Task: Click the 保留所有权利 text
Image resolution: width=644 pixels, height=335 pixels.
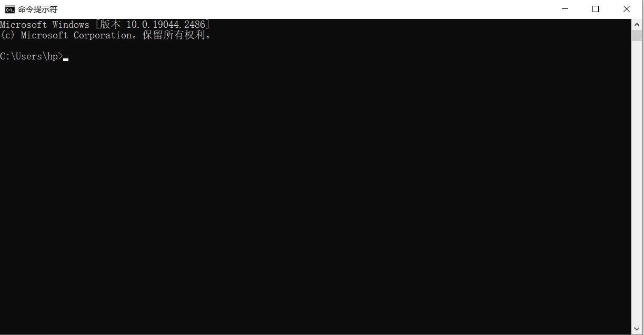Action: [174, 35]
